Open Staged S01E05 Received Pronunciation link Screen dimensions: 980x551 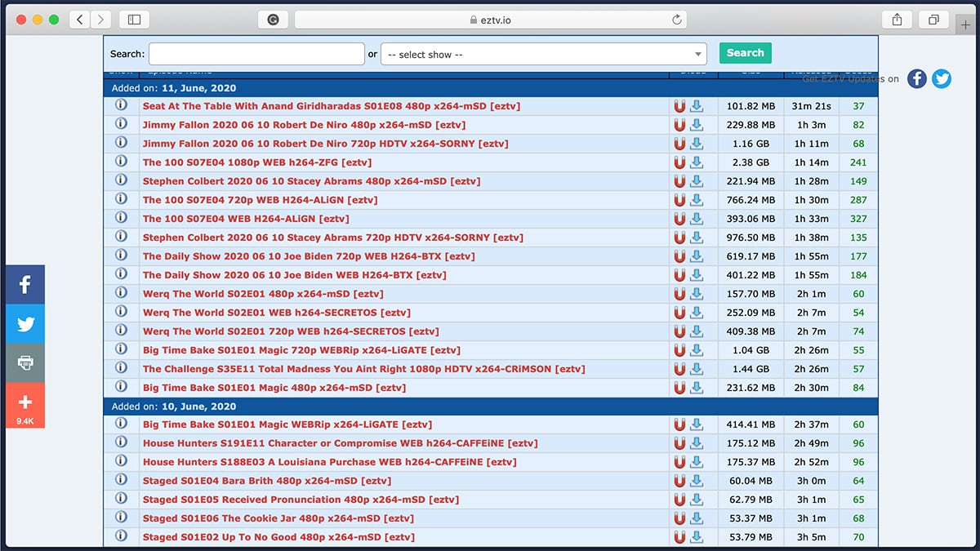coord(301,500)
